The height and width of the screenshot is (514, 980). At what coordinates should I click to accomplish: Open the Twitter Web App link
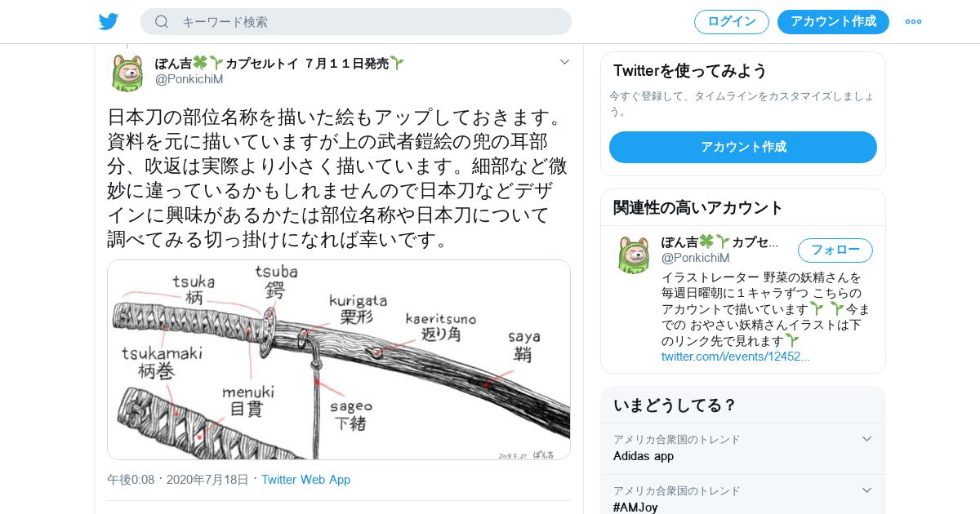(x=305, y=480)
